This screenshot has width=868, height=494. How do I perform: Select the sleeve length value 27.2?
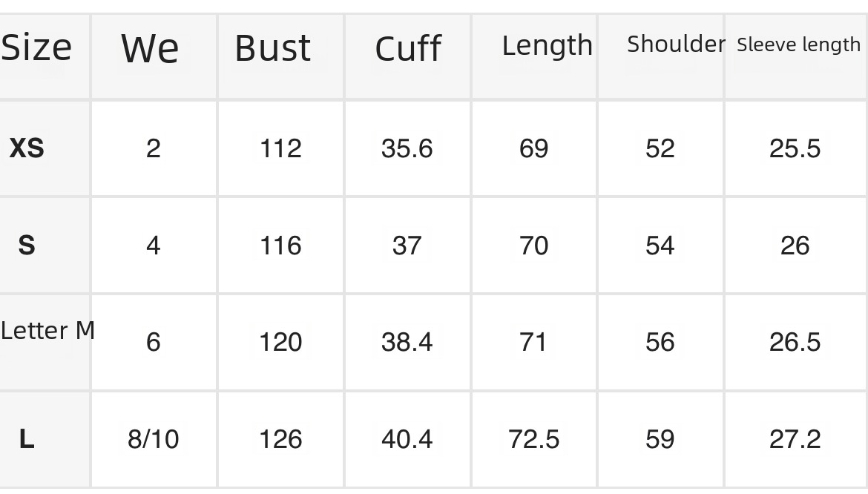(795, 439)
